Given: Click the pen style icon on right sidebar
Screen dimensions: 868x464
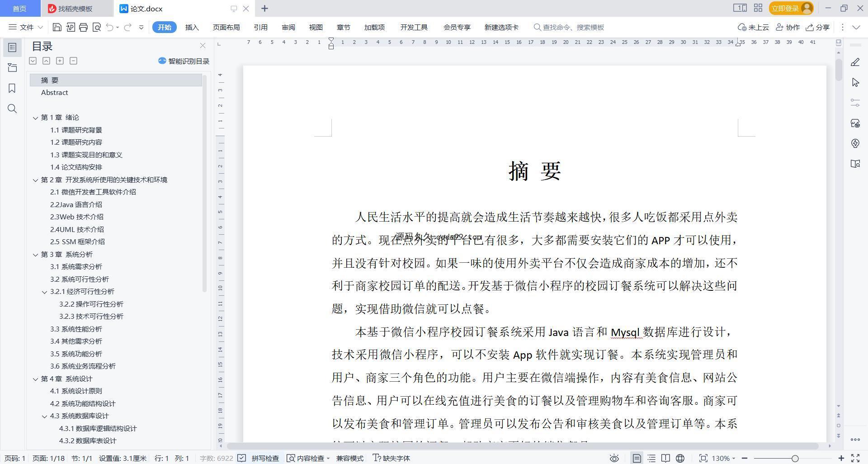Looking at the screenshot, I should pos(855,62).
